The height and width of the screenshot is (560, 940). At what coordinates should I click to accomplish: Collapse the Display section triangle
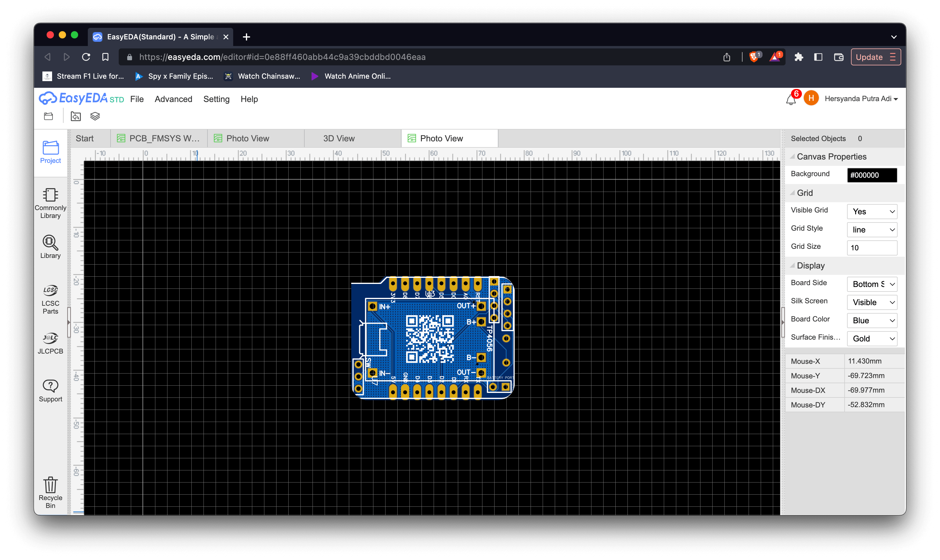point(793,266)
